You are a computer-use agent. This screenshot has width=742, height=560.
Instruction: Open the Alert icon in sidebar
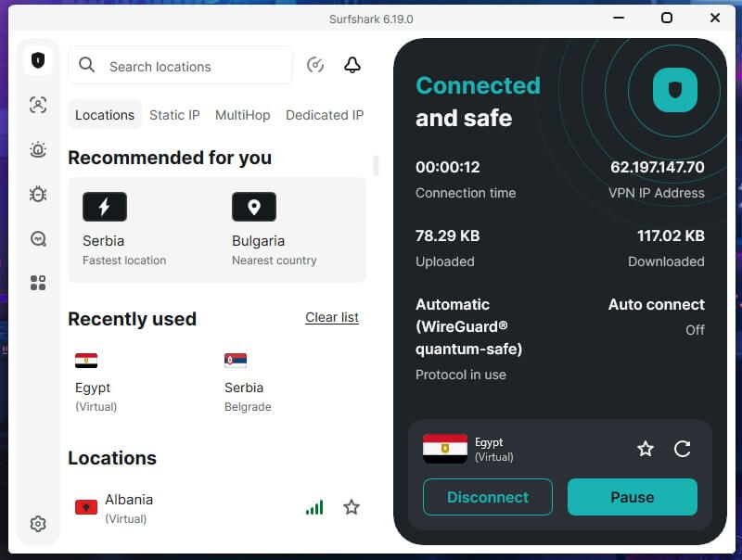(x=38, y=149)
